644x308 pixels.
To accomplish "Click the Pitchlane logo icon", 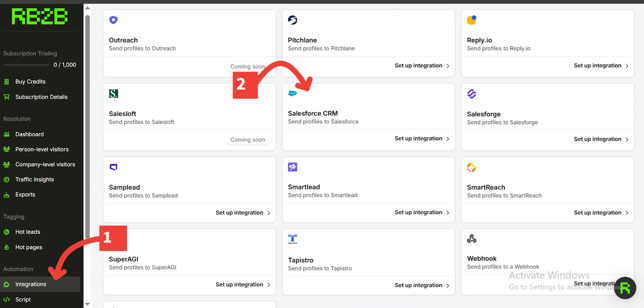I will click(293, 20).
